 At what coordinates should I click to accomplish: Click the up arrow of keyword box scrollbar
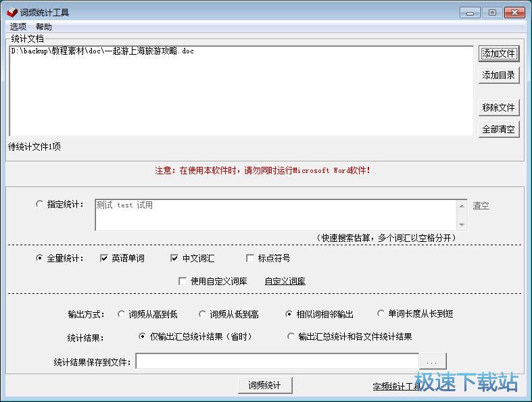click(462, 206)
